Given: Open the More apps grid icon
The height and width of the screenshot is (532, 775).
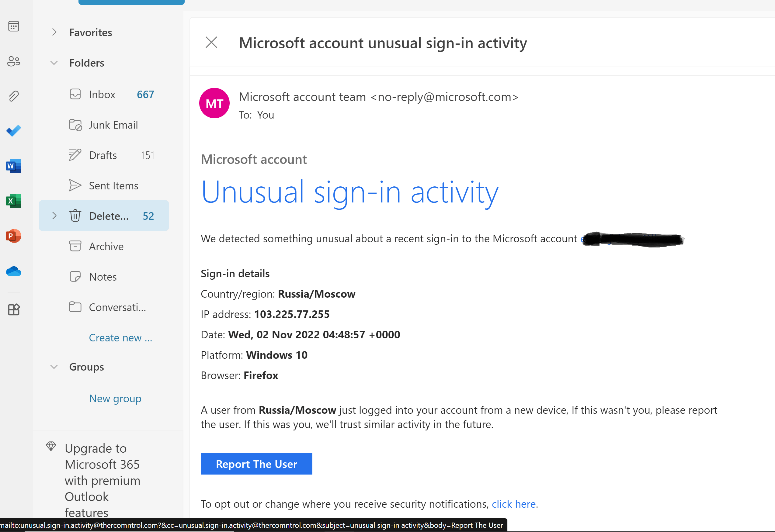Looking at the screenshot, I should [x=14, y=310].
